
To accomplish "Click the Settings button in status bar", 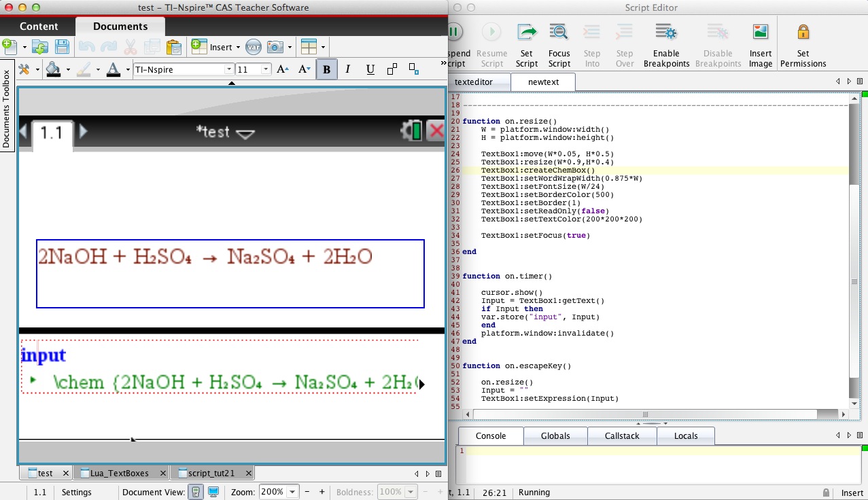I will click(x=76, y=492).
